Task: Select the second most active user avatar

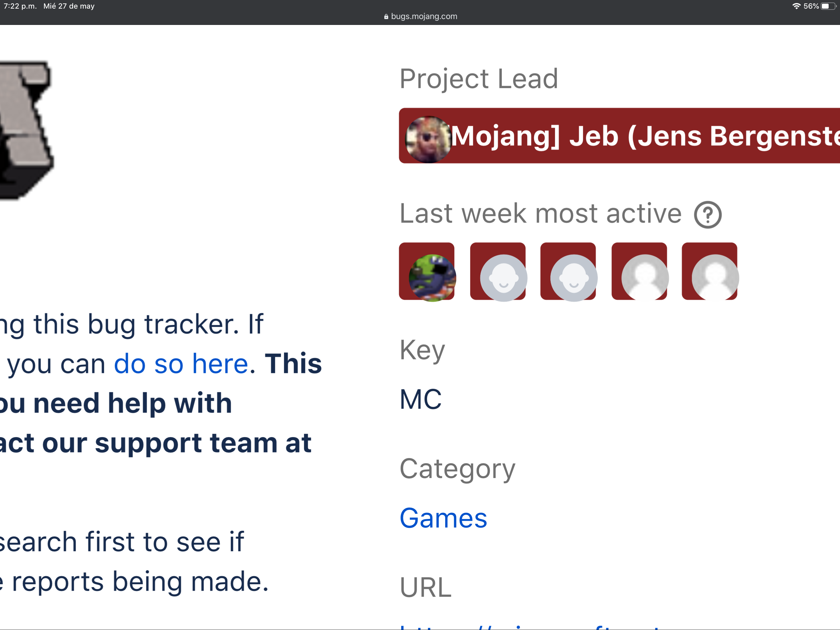Action: pos(503,277)
